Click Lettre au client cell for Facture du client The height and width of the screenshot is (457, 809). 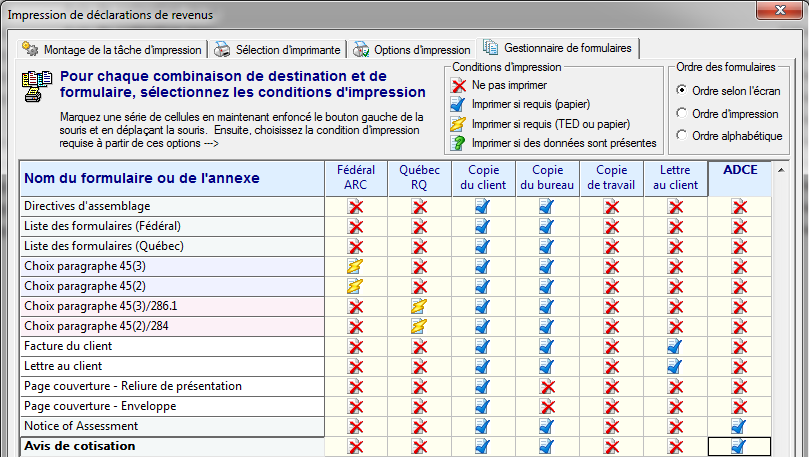pos(675,346)
